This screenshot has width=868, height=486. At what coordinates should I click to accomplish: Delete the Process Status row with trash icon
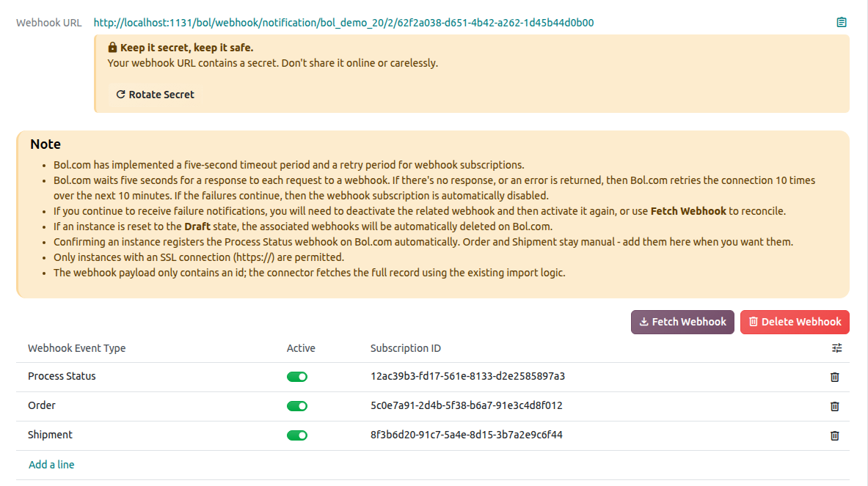pyautogui.click(x=835, y=377)
